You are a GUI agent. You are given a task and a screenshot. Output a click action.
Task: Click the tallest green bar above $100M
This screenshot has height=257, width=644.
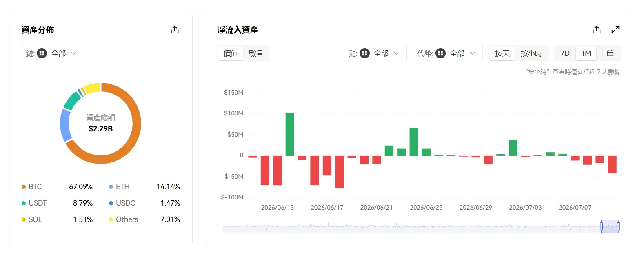click(x=290, y=134)
